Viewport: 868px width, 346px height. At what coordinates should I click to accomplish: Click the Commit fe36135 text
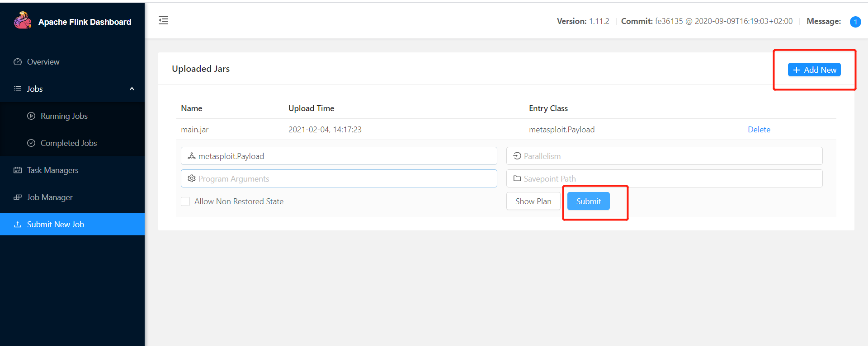click(707, 21)
